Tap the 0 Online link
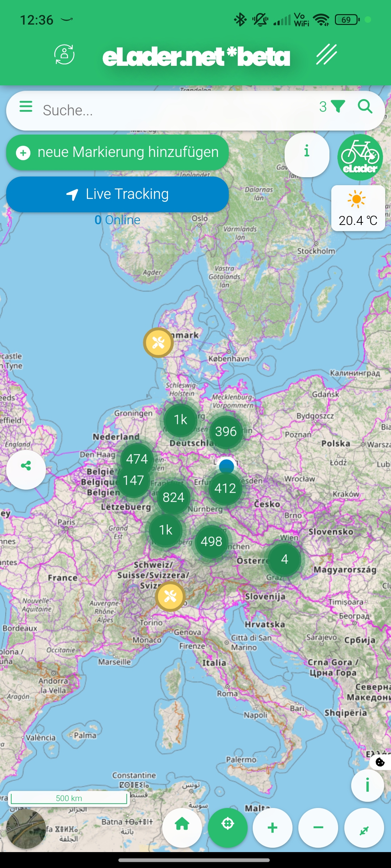The image size is (391, 868). [x=117, y=220]
